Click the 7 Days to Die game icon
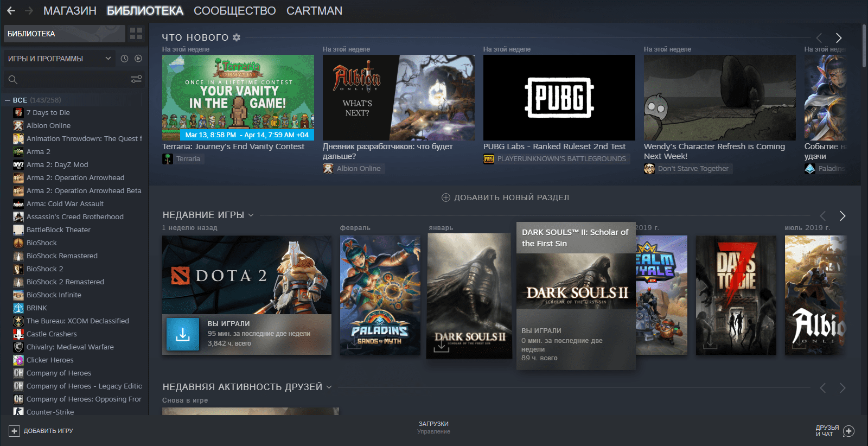This screenshot has height=446, width=868. click(x=18, y=113)
